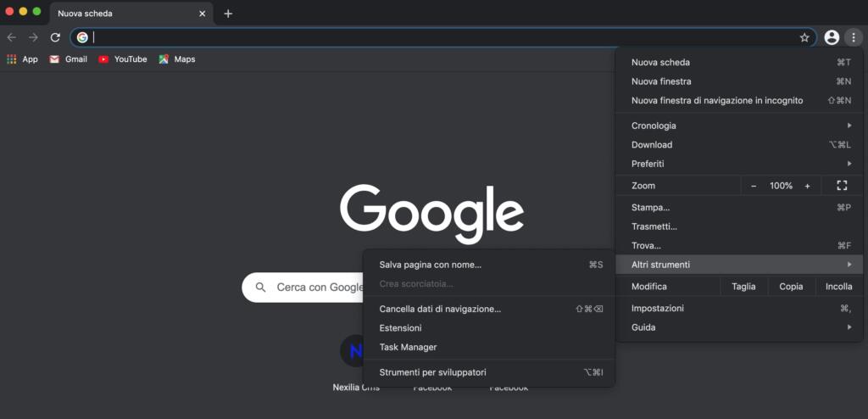
Task: Open the Maps bookmark
Action: 176,59
